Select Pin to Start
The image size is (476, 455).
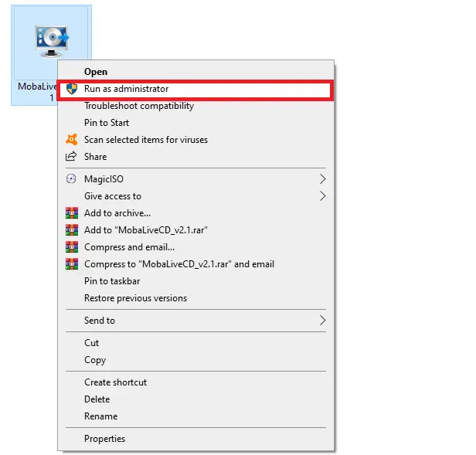[x=195, y=123]
